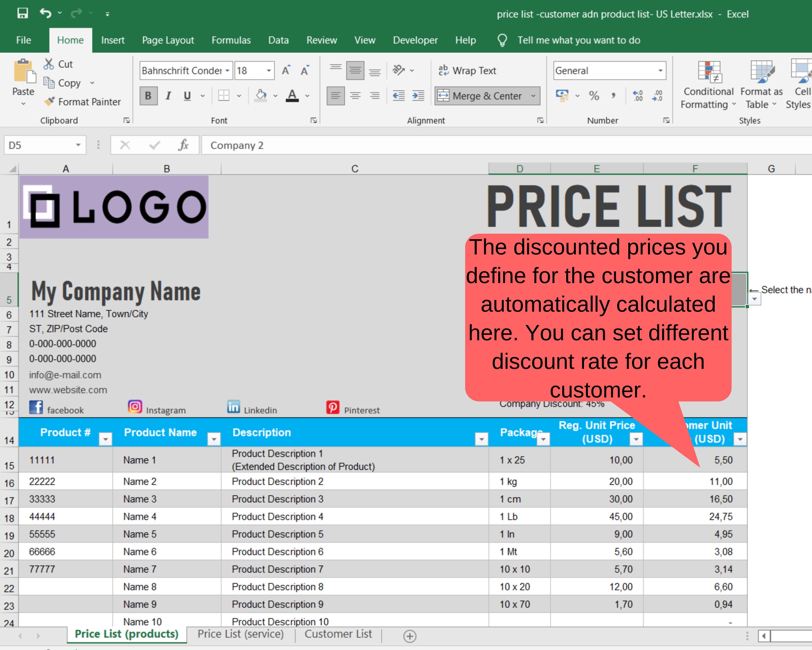Select the Format Painter tool
Screen dimensions: 812x650
[82, 102]
